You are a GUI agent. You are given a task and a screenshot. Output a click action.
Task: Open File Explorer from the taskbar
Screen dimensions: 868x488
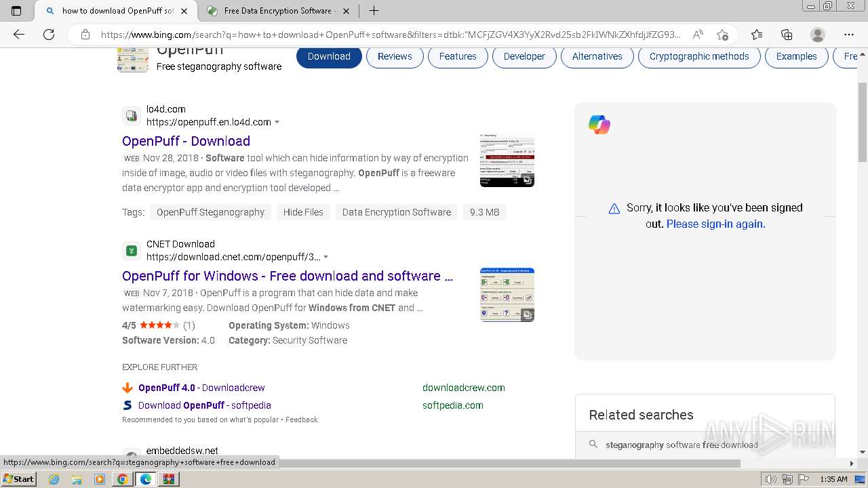pyautogui.click(x=77, y=479)
